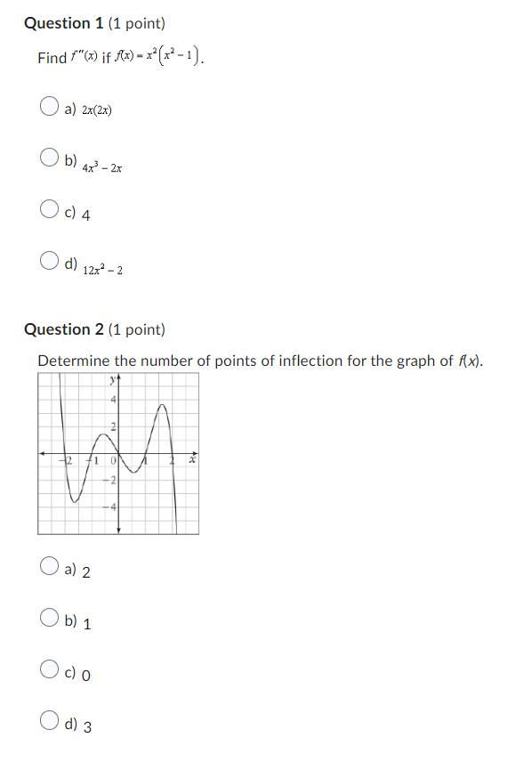
Task: Choose option b) 1 in Question 2
Action: click(49, 619)
